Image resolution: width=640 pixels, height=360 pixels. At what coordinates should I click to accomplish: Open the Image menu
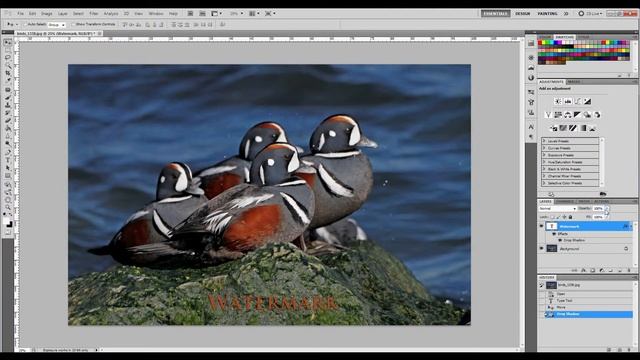tap(47, 13)
